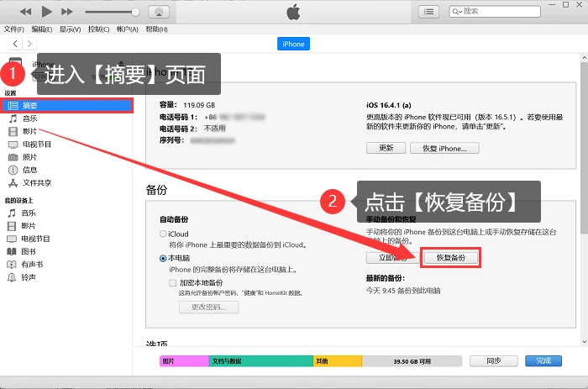Skip to next track with fast-forward icon
Viewport: 588px width, 389px height.
coord(66,12)
